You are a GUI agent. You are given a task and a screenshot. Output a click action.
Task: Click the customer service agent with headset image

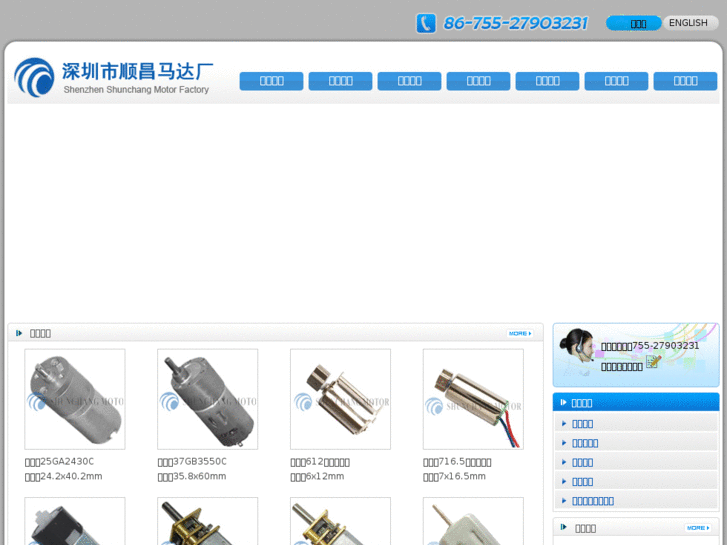(x=576, y=346)
